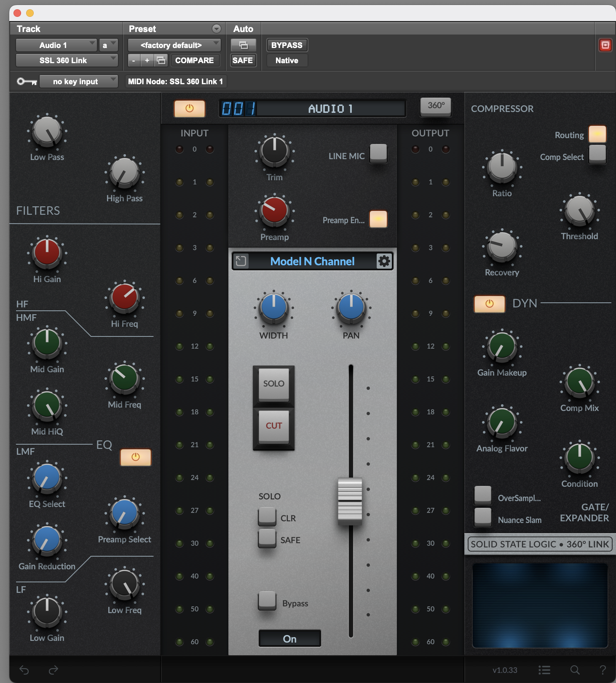Click the Condition knob
Viewport: 616px width, 683px height.
[x=580, y=458]
